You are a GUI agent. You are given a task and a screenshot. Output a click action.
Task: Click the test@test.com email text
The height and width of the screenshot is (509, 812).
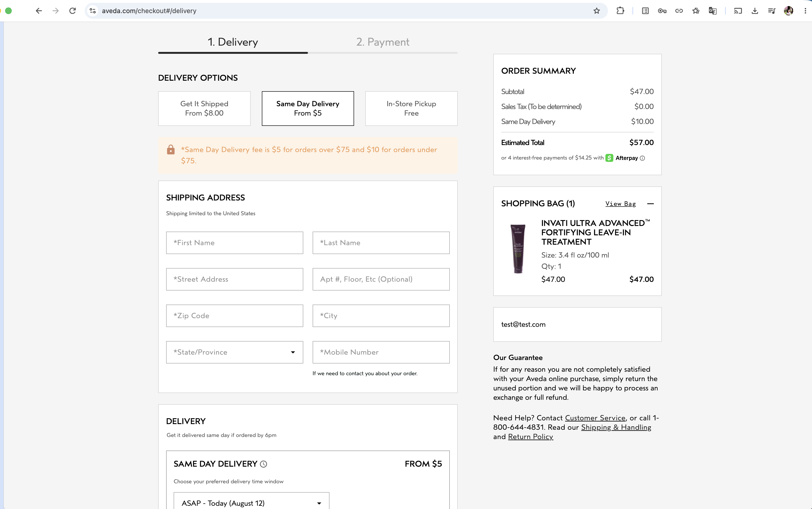tap(523, 324)
